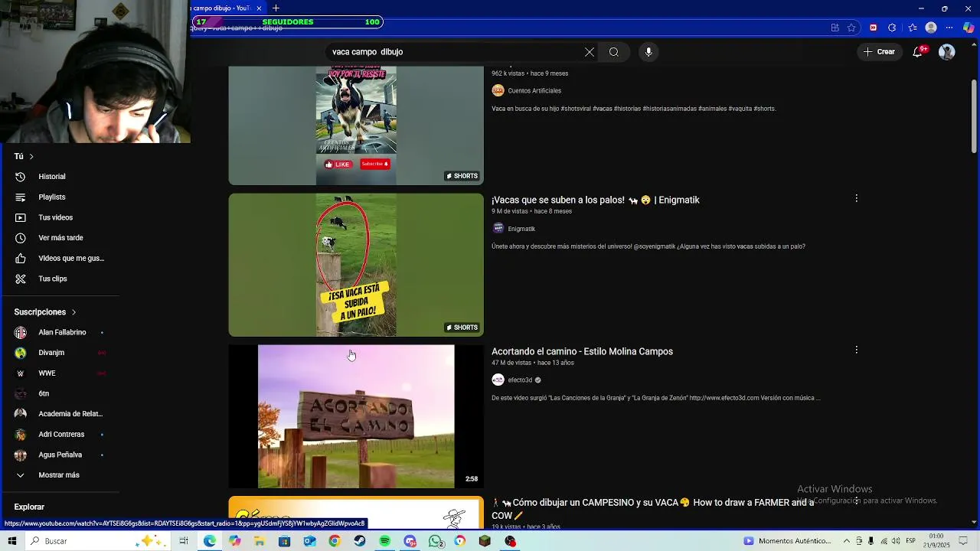
Task: Open the Favorites list icon
Action: [x=912, y=28]
